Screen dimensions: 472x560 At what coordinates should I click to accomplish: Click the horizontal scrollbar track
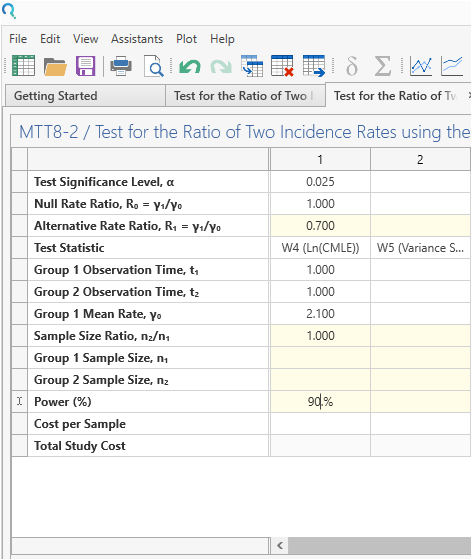(x=380, y=546)
